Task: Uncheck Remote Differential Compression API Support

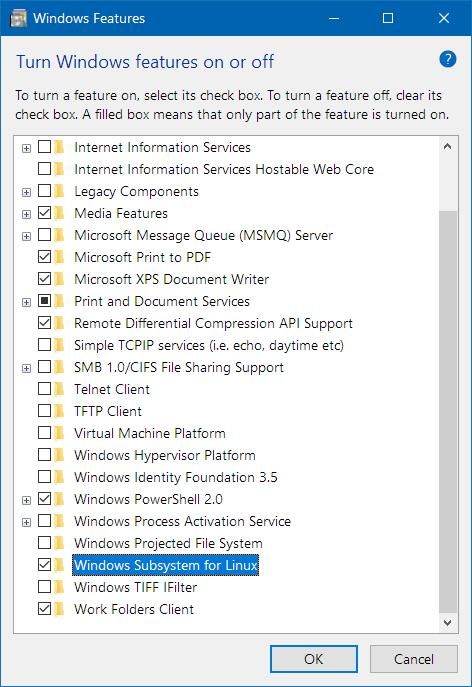Action: coord(44,322)
